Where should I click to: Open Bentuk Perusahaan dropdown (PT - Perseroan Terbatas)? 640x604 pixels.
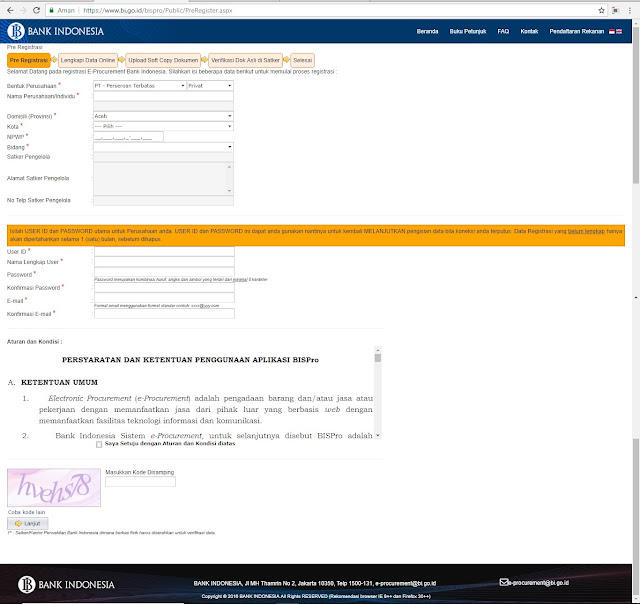click(140, 86)
